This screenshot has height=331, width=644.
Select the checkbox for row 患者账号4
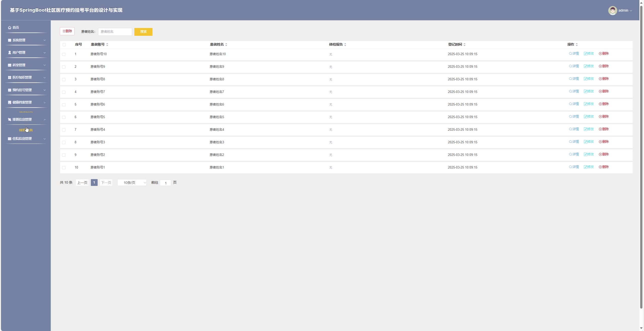click(x=64, y=130)
